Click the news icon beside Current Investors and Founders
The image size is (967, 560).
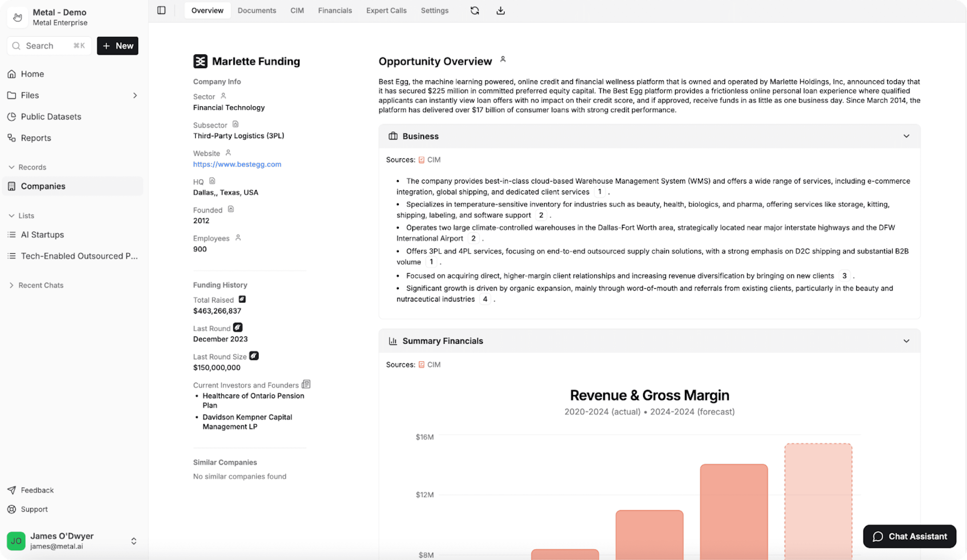tap(306, 384)
